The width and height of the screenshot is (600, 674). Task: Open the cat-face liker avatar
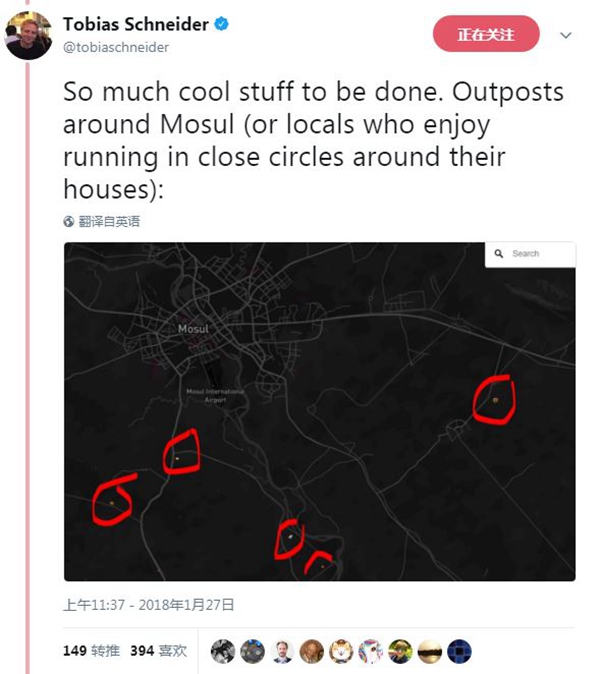point(341,651)
